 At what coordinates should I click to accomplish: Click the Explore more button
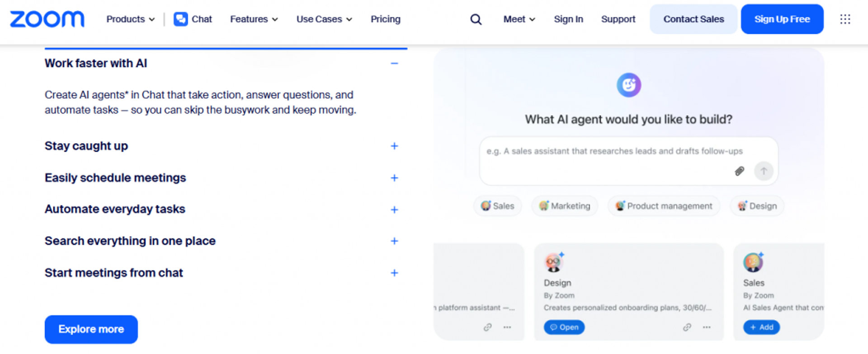click(91, 329)
